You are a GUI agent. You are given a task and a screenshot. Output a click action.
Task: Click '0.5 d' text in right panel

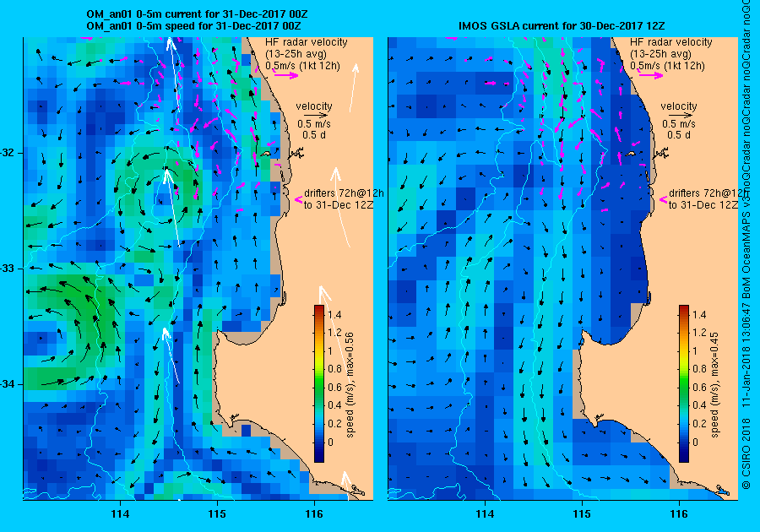(679, 135)
